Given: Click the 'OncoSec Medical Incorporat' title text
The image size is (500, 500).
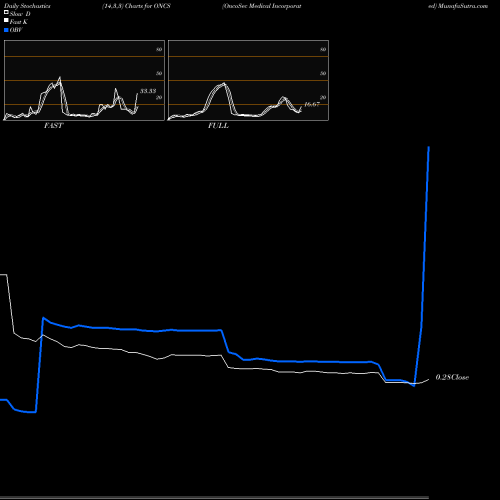Looking at the screenshot, I should pos(262,6).
